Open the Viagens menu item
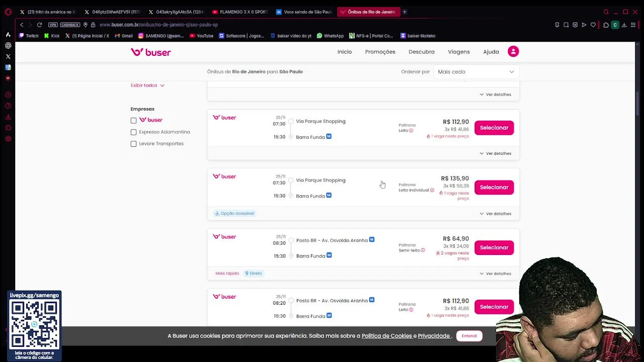The height and width of the screenshot is (362, 644). tap(459, 52)
